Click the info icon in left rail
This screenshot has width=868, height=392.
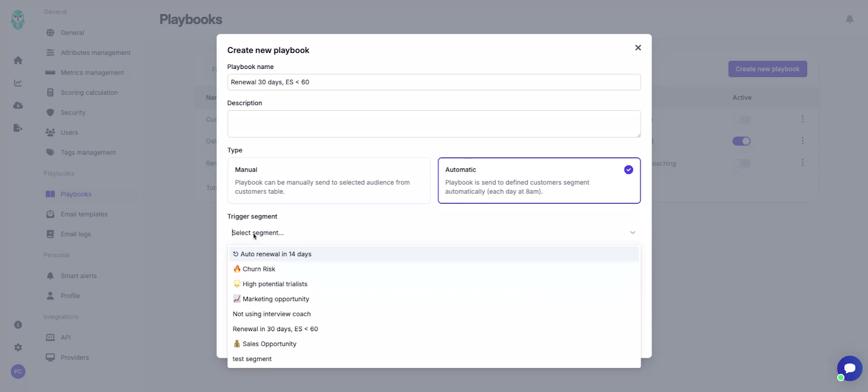click(x=18, y=325)
